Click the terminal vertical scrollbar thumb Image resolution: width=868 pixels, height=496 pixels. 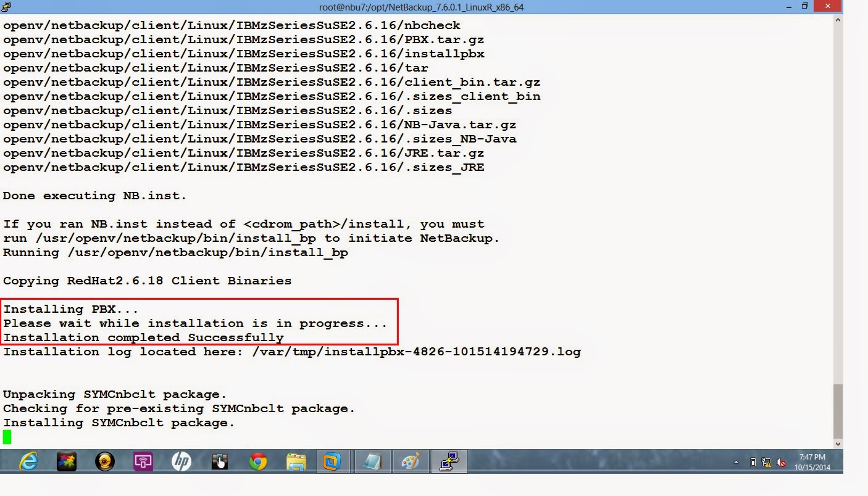coord(838,410)
